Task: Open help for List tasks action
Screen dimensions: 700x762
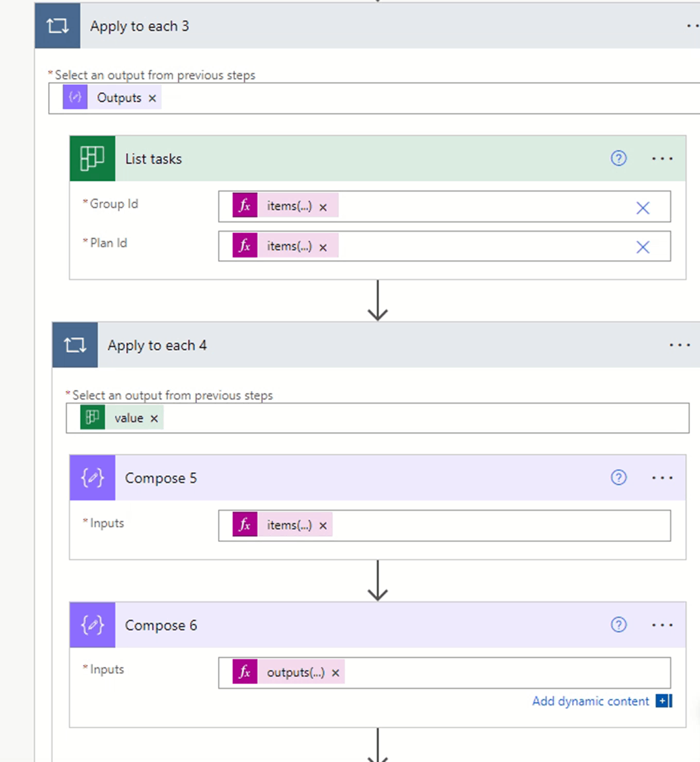Action: 618,158
